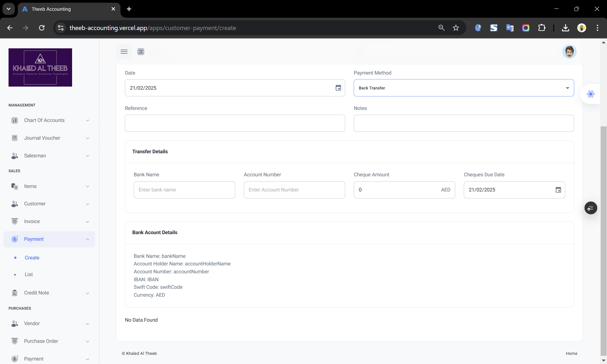Click the site info icon in address bar
The width and height of the screenshot is (607, 364).
(61, 28)
